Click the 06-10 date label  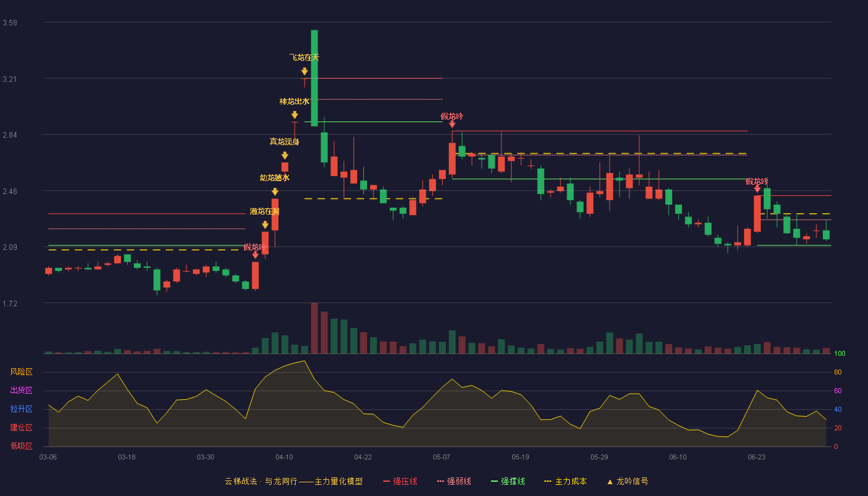pos(678,457)
